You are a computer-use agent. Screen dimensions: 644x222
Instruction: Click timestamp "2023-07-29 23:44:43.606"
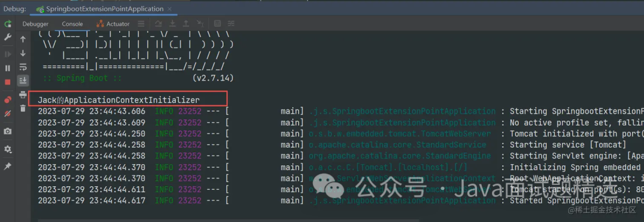click(x=92, y=112)
